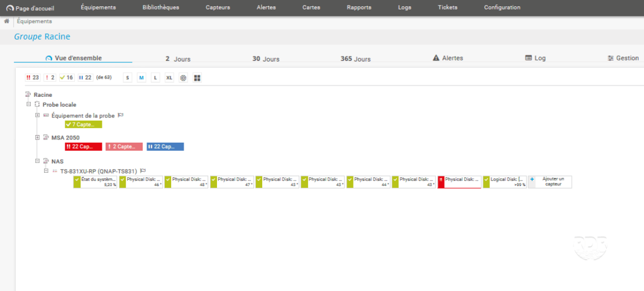Expand the MSA 2050 group node

pyautogui.click(x=38, y=138)
